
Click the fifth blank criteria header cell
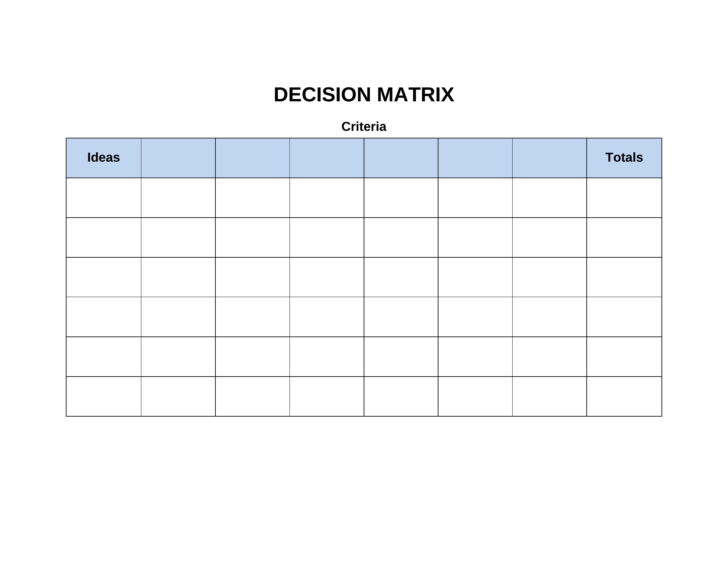click(475, 158)
